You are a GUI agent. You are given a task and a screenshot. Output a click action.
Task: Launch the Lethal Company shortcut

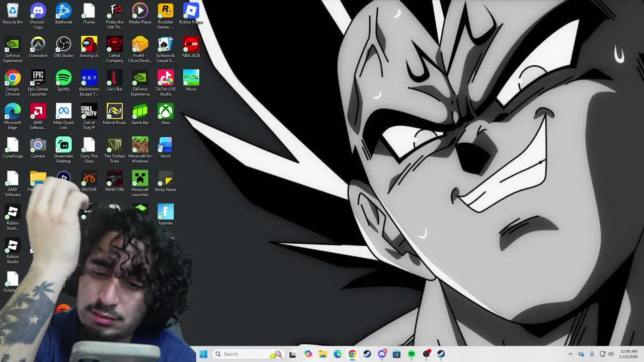tap(115, 50)
